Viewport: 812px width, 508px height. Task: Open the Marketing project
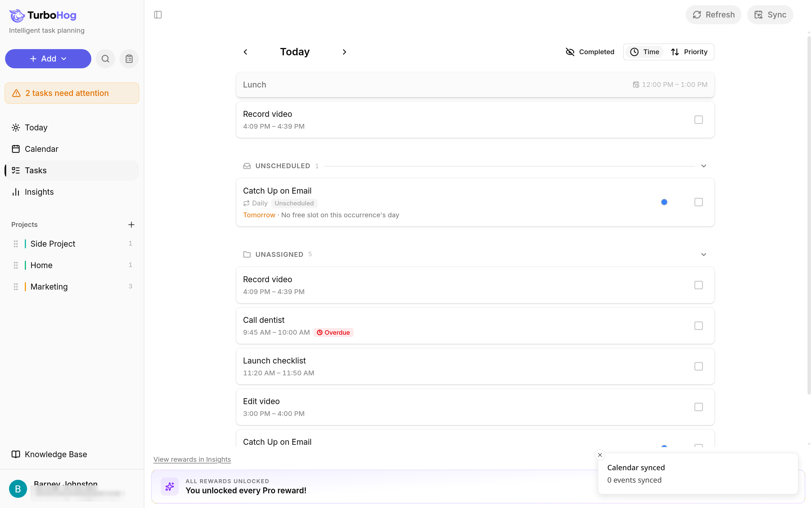pos(72,287)
